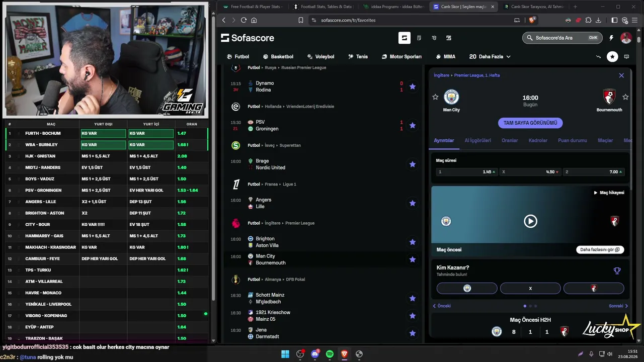The width and height of the screenshot is (644, 362).
Task: Open the Motor Sporları section
Action: pyautogui.click(x=401, y=57)
